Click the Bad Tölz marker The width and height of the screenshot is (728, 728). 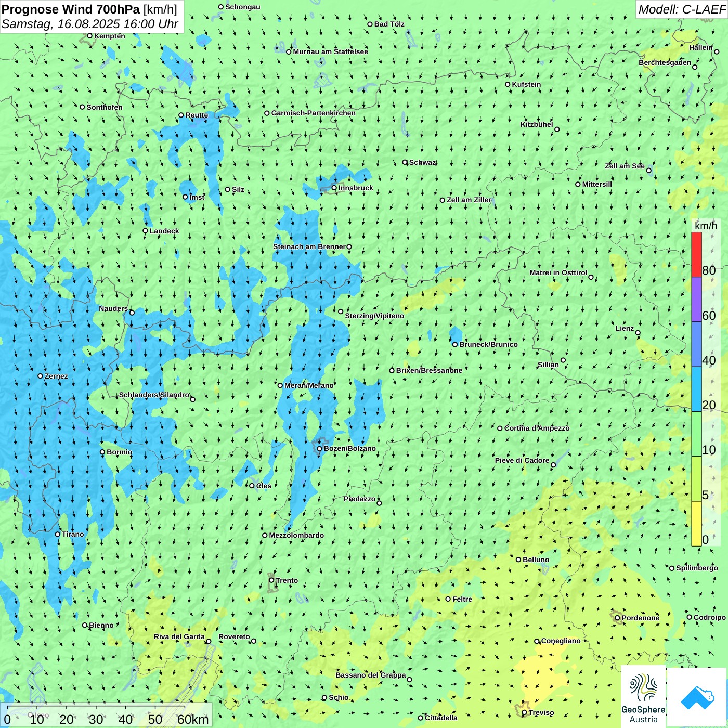[x=370, y=24]
